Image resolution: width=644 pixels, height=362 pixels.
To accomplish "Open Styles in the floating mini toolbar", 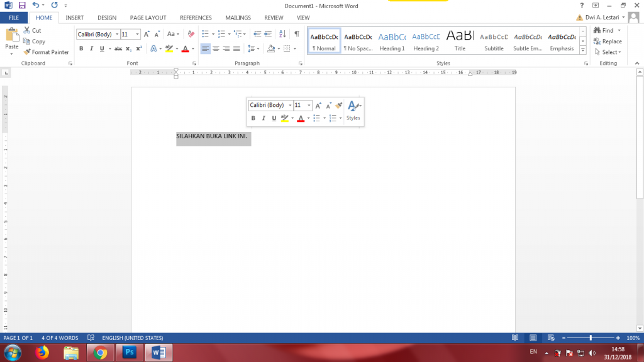I will pos(353,110).
